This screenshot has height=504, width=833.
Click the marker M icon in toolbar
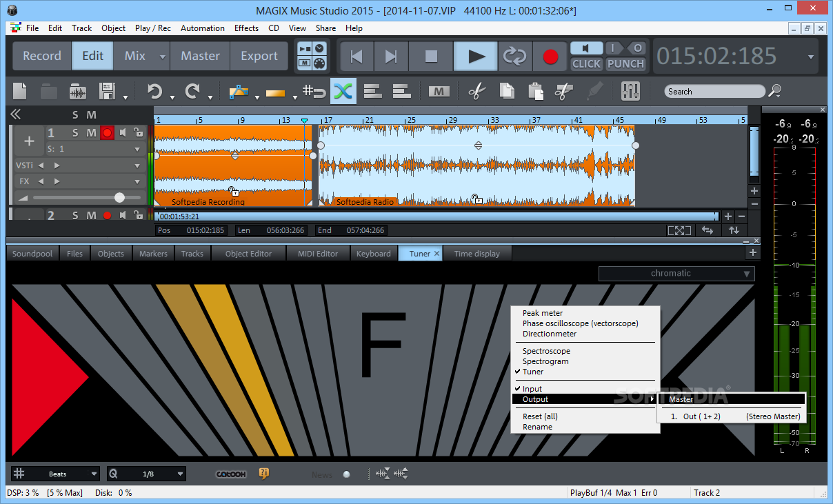coord(439,91)
